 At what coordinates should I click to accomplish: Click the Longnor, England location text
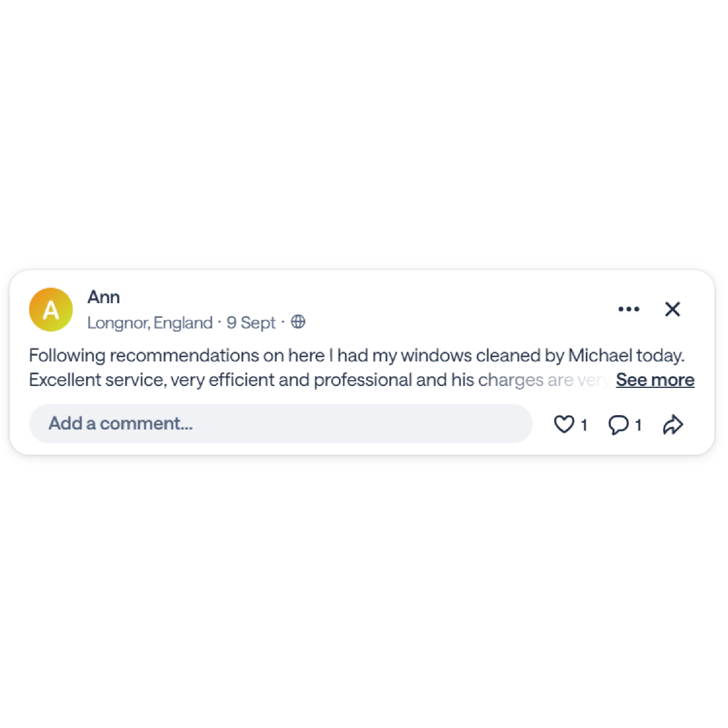pos(150,323)
